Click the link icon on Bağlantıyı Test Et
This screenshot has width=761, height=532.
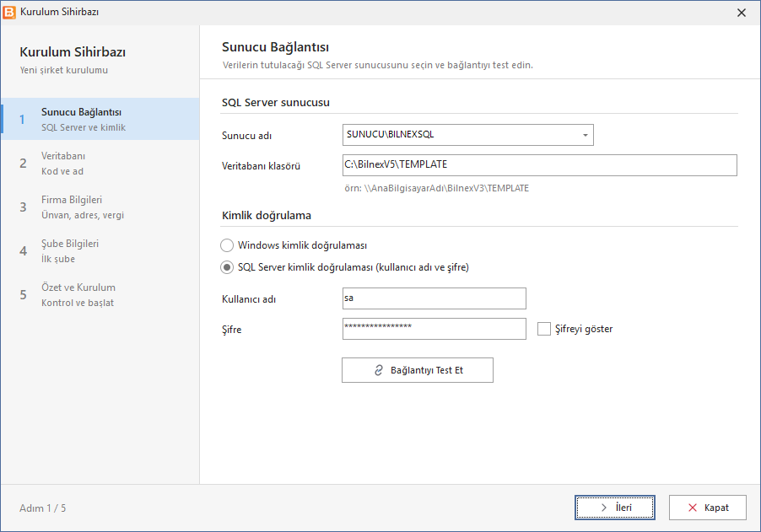pos(379,370)
